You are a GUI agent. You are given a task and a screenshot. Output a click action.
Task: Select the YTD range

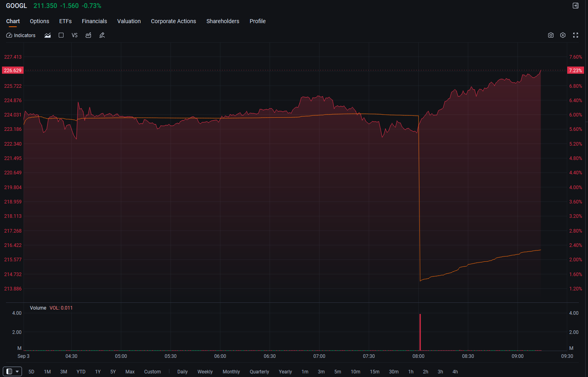point(81,372)
